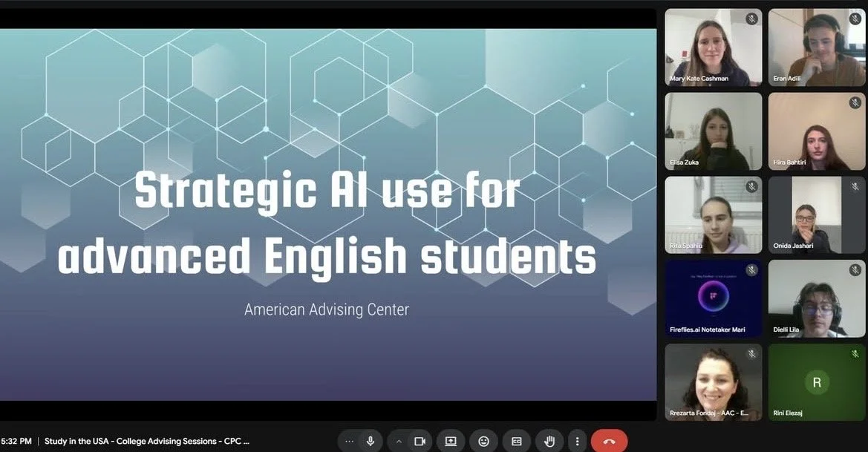Select Elisa Zuka's video tile

click(x=713, y=131)
